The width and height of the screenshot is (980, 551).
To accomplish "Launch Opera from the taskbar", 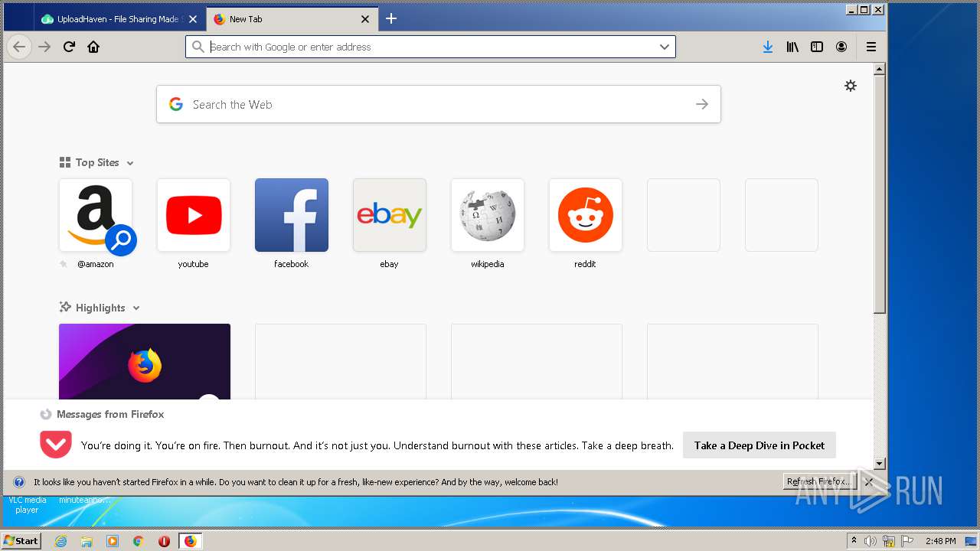I will pos(164,541).
